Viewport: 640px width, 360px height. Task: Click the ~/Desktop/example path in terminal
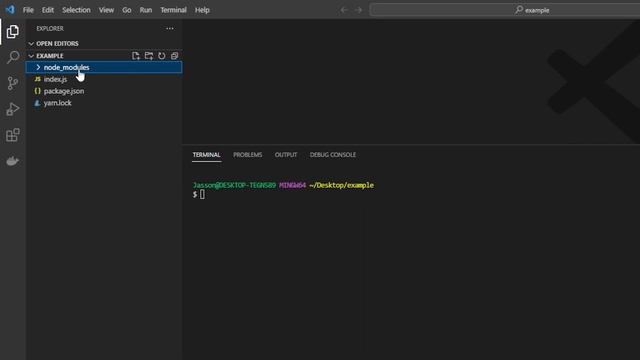[x=342, y=185]
